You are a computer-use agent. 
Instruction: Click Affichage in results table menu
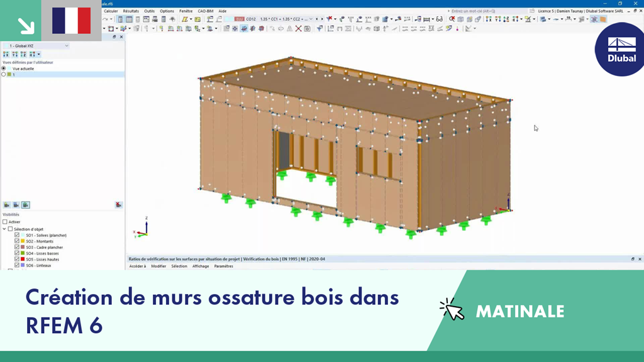point(201,266)
